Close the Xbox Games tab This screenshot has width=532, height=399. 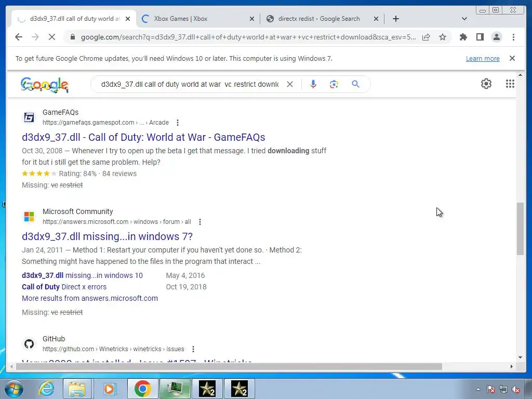point(252,19)
